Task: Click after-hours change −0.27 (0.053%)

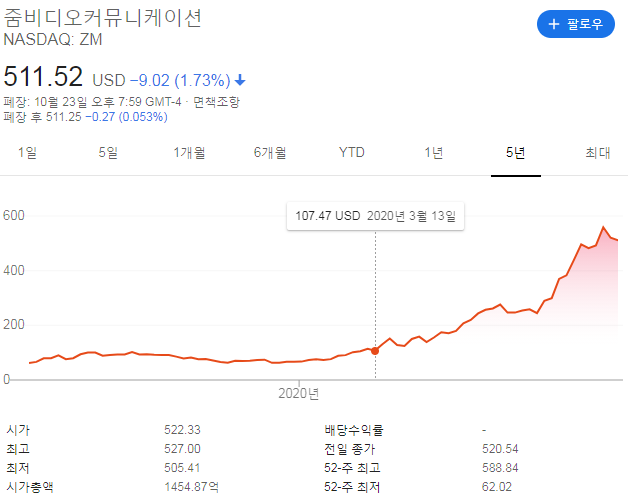Action: click(x=126, y=117)
